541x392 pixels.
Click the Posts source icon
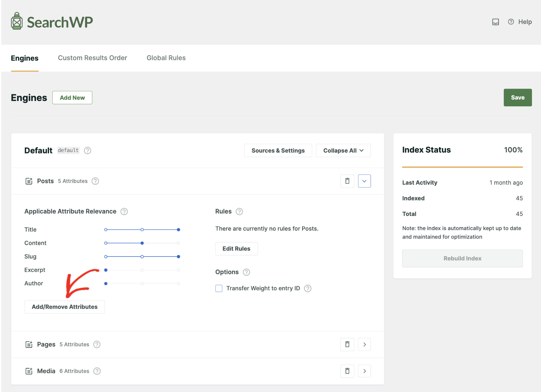[x=29, y=181]
